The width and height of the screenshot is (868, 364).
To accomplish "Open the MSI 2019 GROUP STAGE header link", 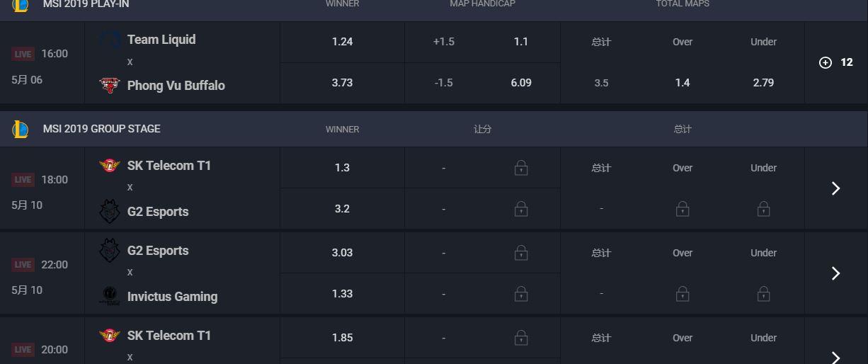I will pos(101,129).
